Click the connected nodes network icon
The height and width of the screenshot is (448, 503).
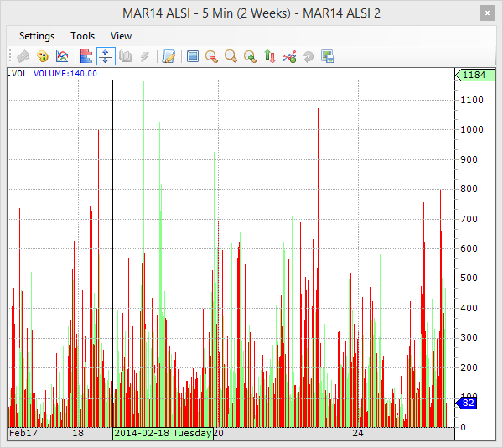coord(289,57)
